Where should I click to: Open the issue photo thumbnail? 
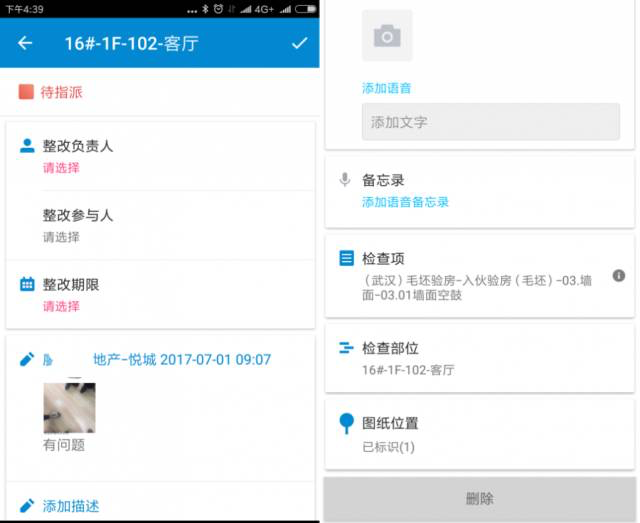69,407
